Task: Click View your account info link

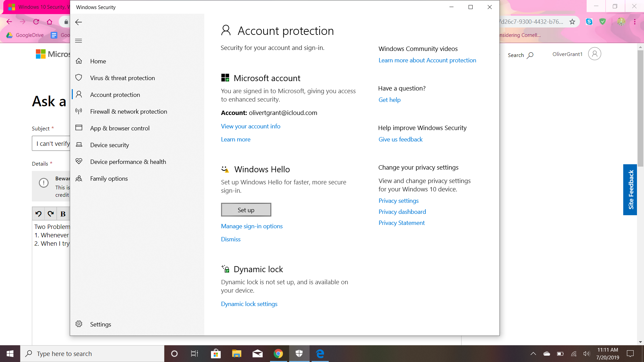Action: point(251,126)
